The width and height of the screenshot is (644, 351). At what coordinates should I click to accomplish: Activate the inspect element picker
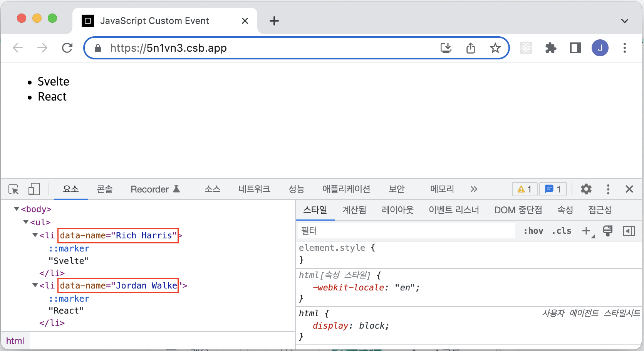(x=13, y=189)
